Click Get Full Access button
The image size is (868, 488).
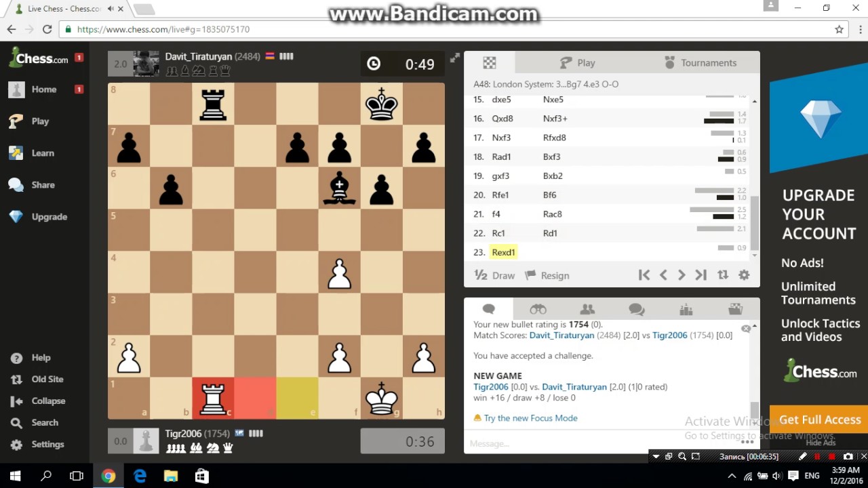[x=820, y=420]
